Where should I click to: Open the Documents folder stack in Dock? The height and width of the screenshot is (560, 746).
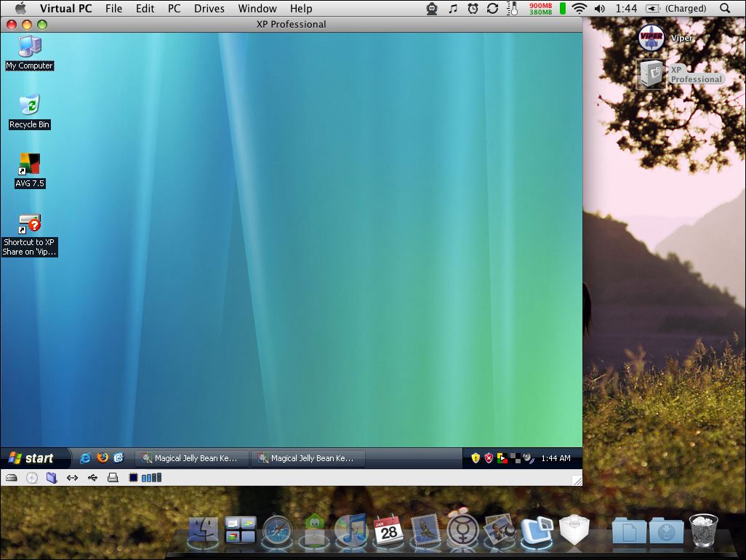[629, 532]
